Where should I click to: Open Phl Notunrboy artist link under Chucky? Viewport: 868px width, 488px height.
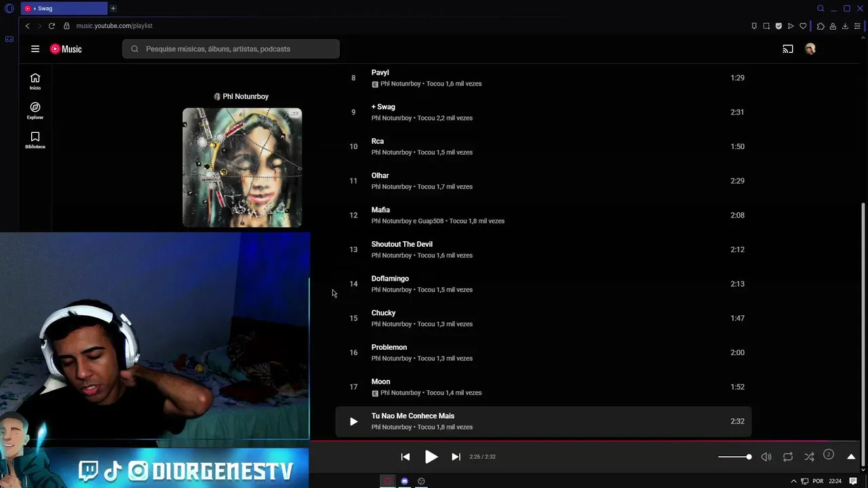tap(391, 324)
